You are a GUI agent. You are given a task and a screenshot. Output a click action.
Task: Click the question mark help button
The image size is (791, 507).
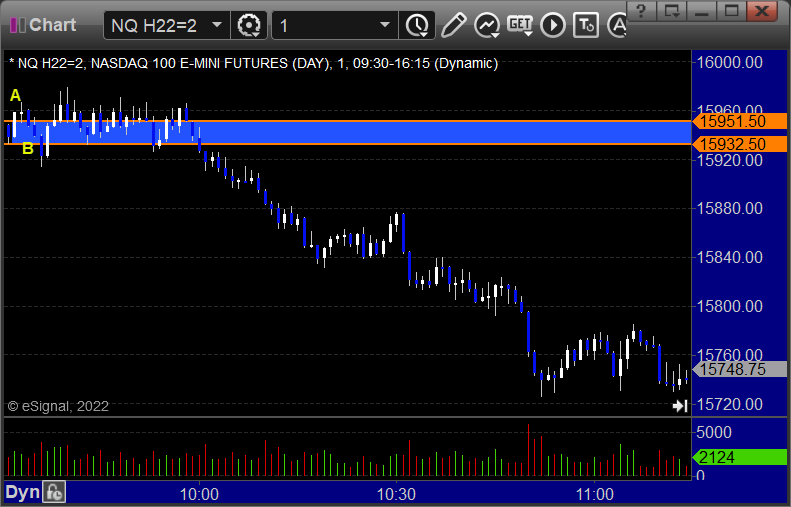click(641, 10)
